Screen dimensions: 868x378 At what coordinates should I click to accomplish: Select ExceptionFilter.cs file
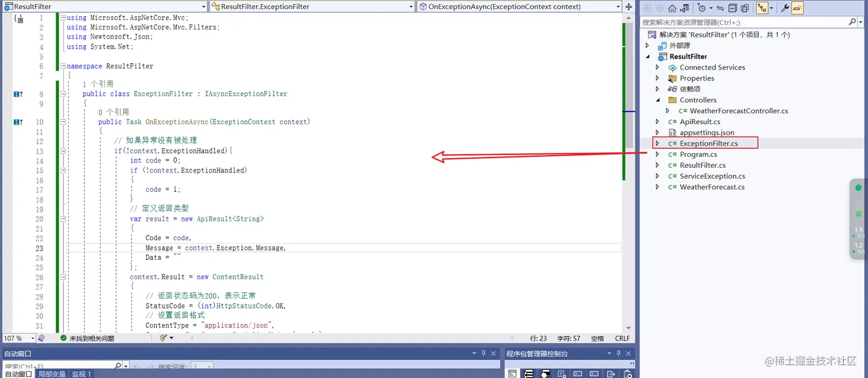pos(709,144)
